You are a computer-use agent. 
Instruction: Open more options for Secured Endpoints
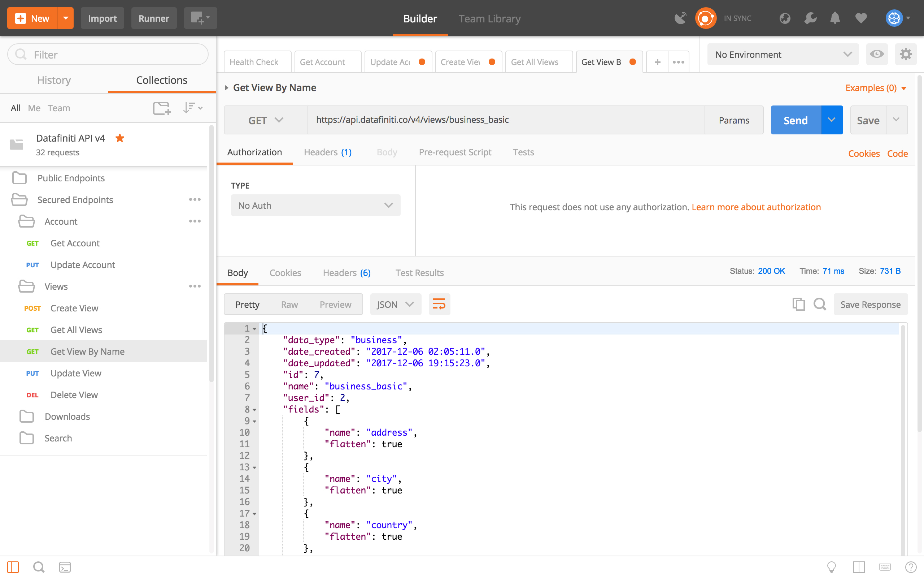pyautogui.click(x=195, y=199)
